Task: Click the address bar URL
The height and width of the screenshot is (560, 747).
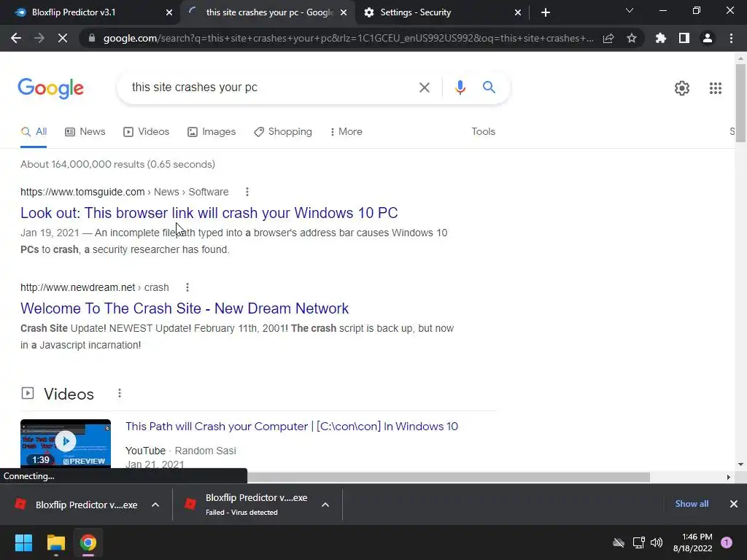Action: tap(348, 38)
